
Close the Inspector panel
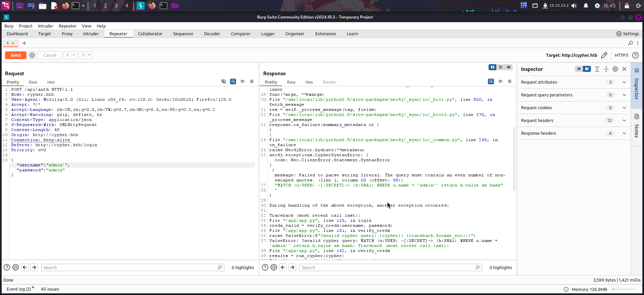coord(625,69)
